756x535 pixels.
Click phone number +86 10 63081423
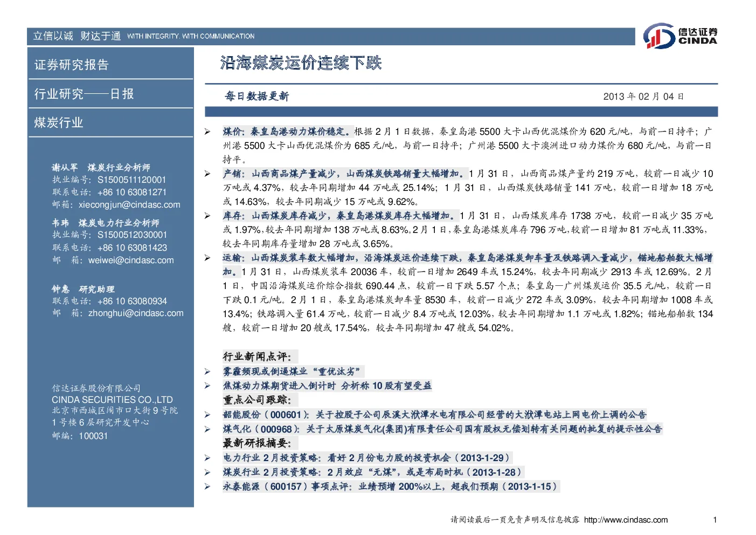(132, 248)
